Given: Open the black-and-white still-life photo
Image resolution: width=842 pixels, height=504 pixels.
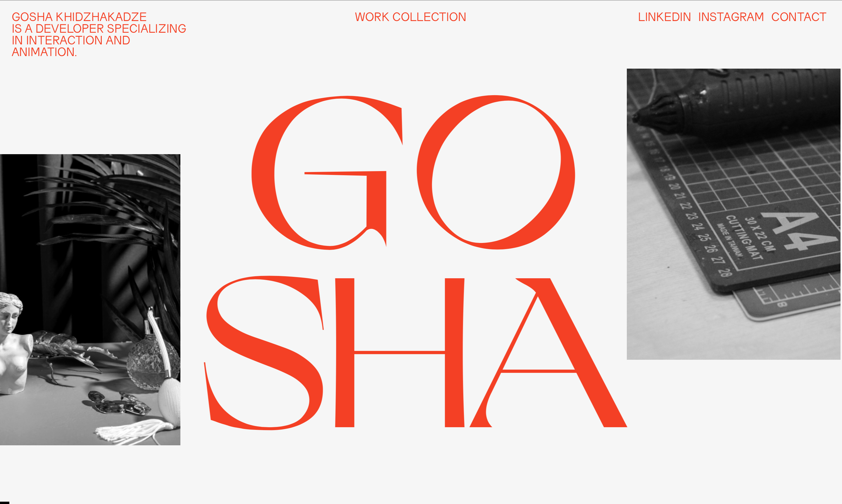Looking at the screenshot, I should (x=90, y=300).
